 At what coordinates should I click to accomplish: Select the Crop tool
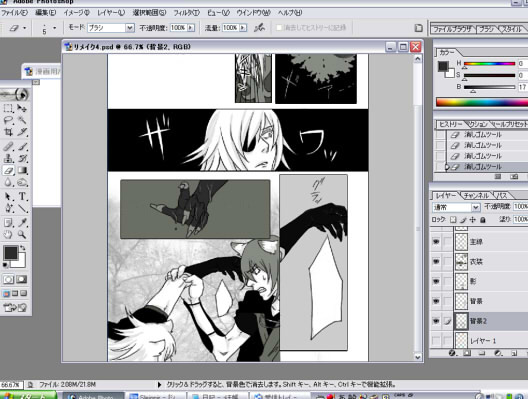point(8,132)
